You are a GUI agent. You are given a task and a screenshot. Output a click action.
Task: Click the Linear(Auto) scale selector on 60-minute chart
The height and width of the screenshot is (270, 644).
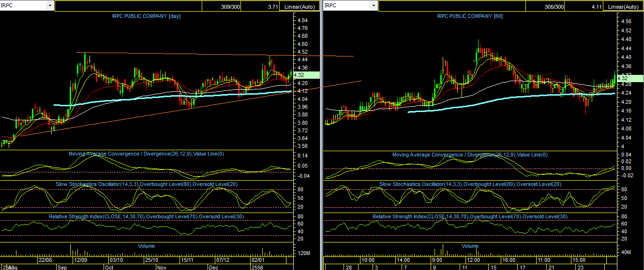[623, 7]
